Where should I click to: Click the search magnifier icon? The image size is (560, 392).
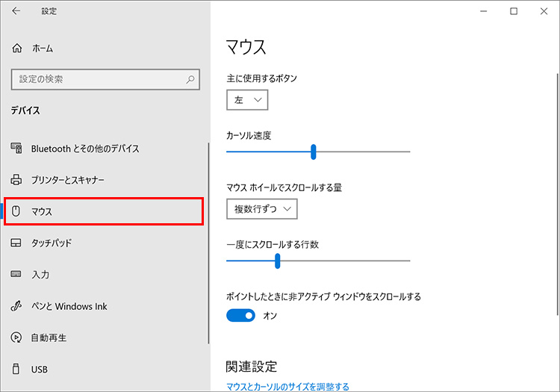pyautogui.click(x=191, y=78)
